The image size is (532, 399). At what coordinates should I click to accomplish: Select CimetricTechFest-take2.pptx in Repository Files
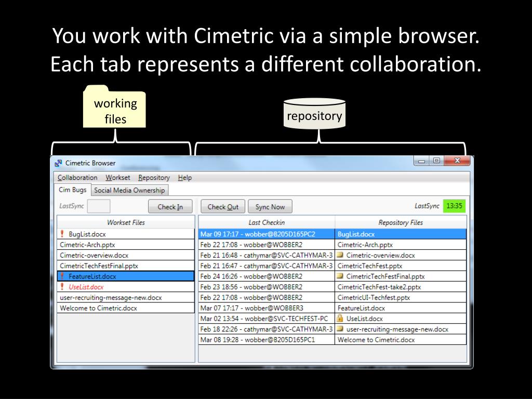coord(401,287)
